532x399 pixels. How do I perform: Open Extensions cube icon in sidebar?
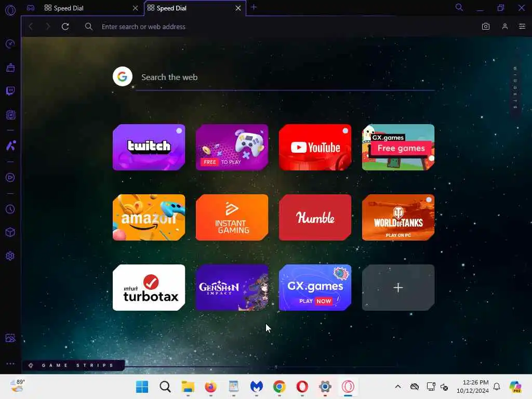(10, 232)
